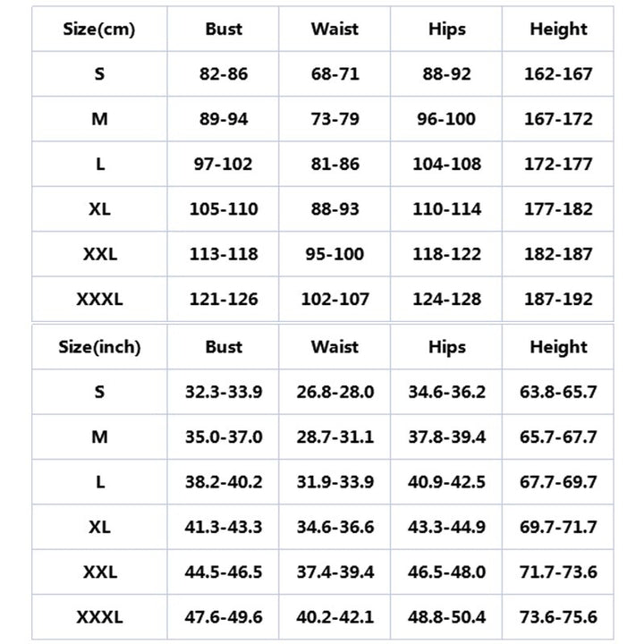
Task: Select the 32.3-33.9 bust cell
Action: pyautogui.click(x=224, y=392)
